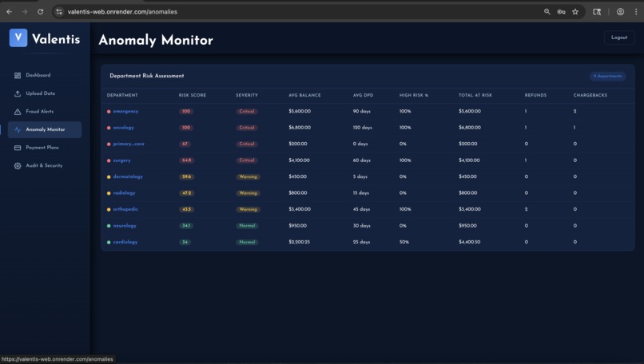644x364 pixels.
Task: Click dermatology row's Warning severity badge
Action: pyautogui.click(x=248, y=176)
